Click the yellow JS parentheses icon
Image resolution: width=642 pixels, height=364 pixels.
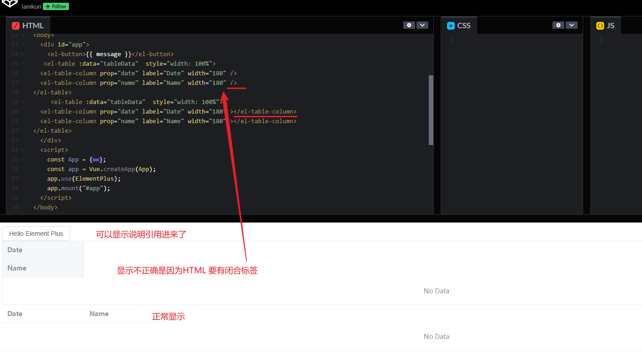[x=600, y=26]
